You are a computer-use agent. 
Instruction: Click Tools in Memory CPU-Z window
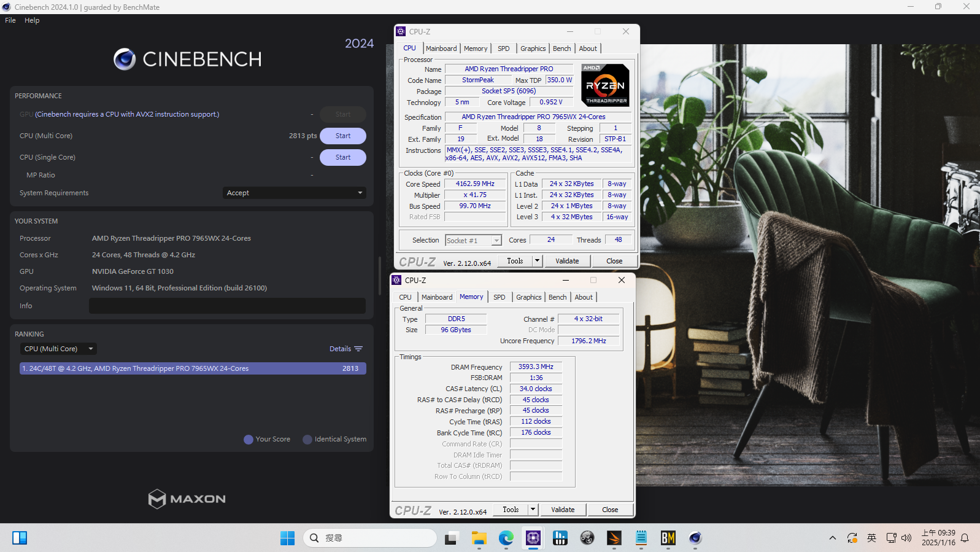coord(511,510)
